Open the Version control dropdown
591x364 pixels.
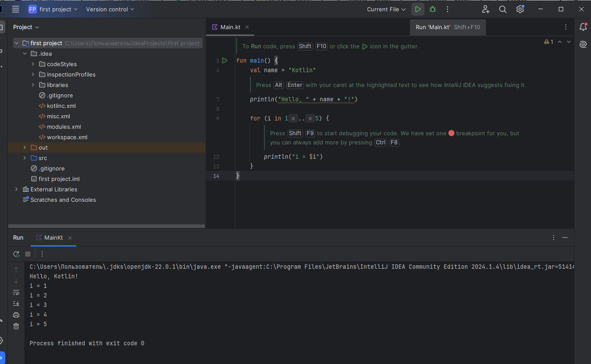(x=110, y=9)
